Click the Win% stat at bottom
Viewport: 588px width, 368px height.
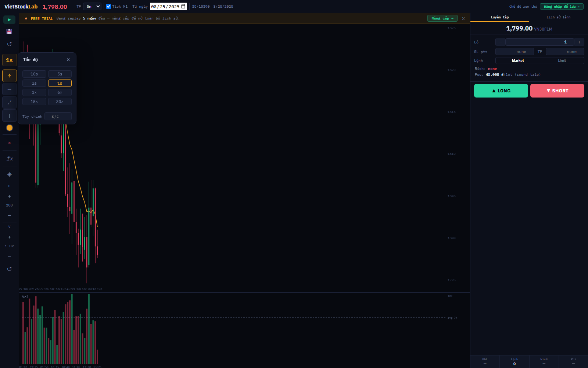point(544,361)
